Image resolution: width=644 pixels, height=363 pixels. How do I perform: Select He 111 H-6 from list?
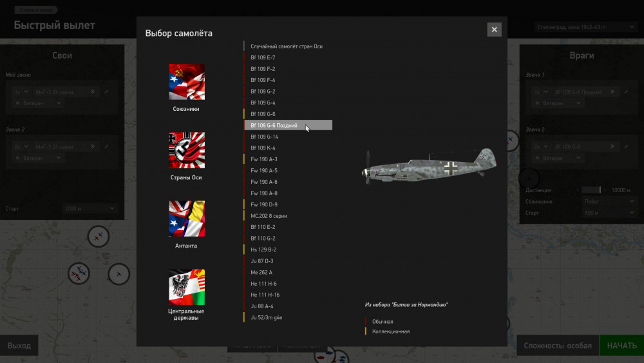point(288,284)
